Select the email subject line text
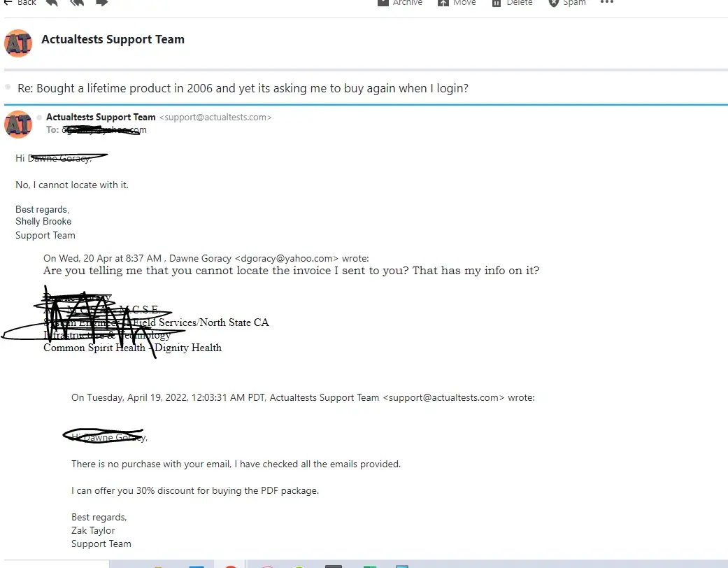Image resolution: width=728 pixels, height=568 pixels. 243,88
